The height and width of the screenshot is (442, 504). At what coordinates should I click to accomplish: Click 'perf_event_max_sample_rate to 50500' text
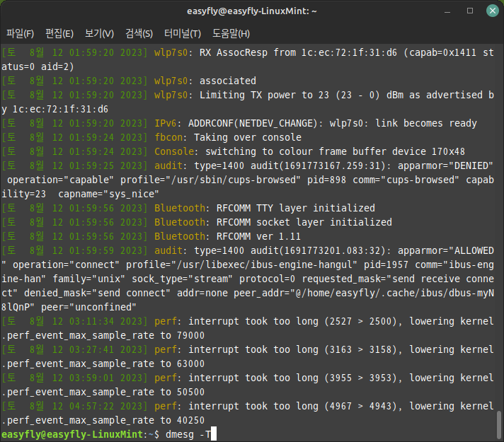click(105, 392)
